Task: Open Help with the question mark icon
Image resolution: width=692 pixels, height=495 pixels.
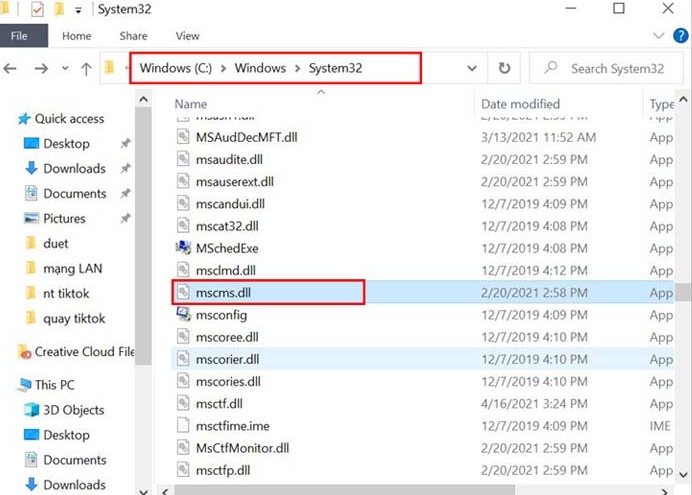Action: pos(681,36)
